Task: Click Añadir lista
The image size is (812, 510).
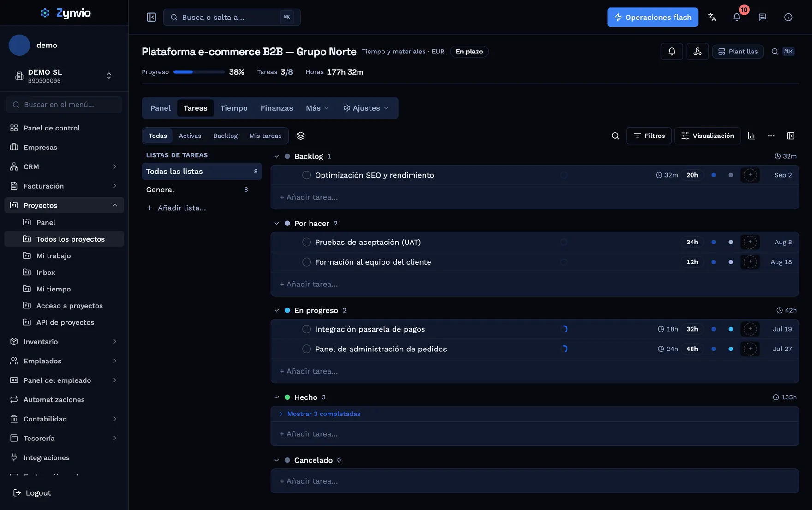Action: click(x=176, y=208)
